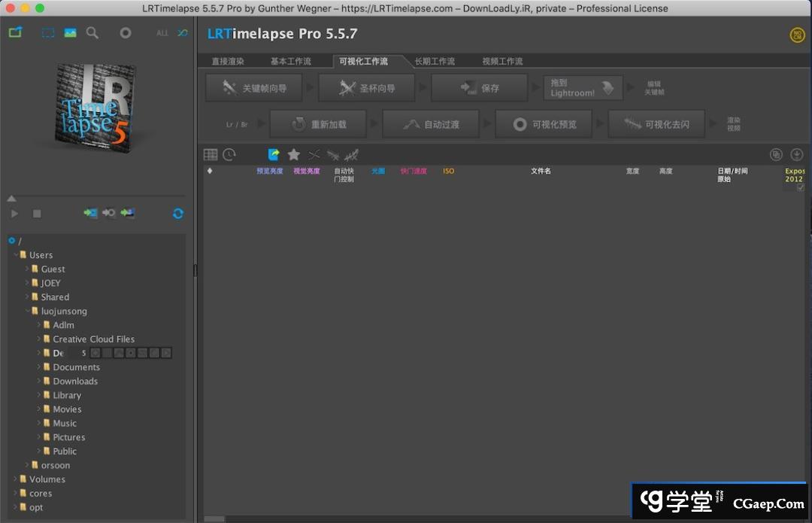The width and height of the screenshot is (812, 523).
Task: Toggle the checkbox under Expos 2012 column
Action: coord(800,187)
